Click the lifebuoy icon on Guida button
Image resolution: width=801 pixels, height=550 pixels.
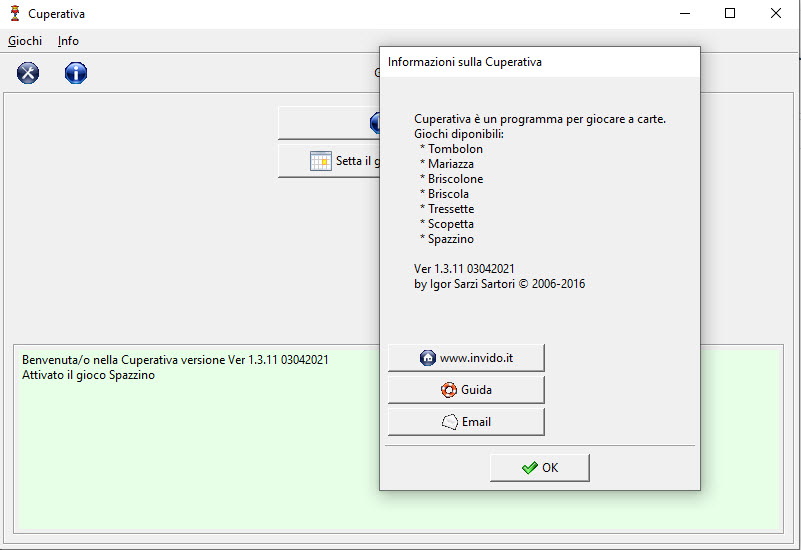449,390
